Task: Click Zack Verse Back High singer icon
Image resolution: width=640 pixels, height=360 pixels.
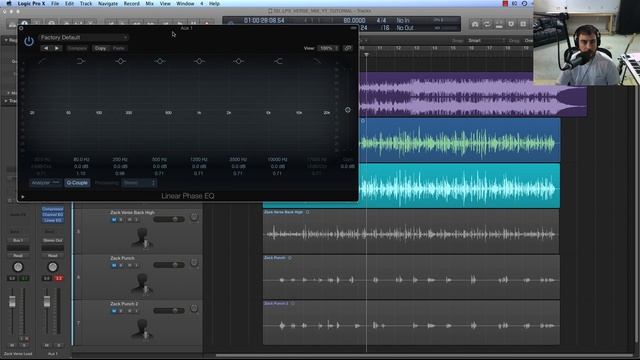Action: [x=142, y=238]
